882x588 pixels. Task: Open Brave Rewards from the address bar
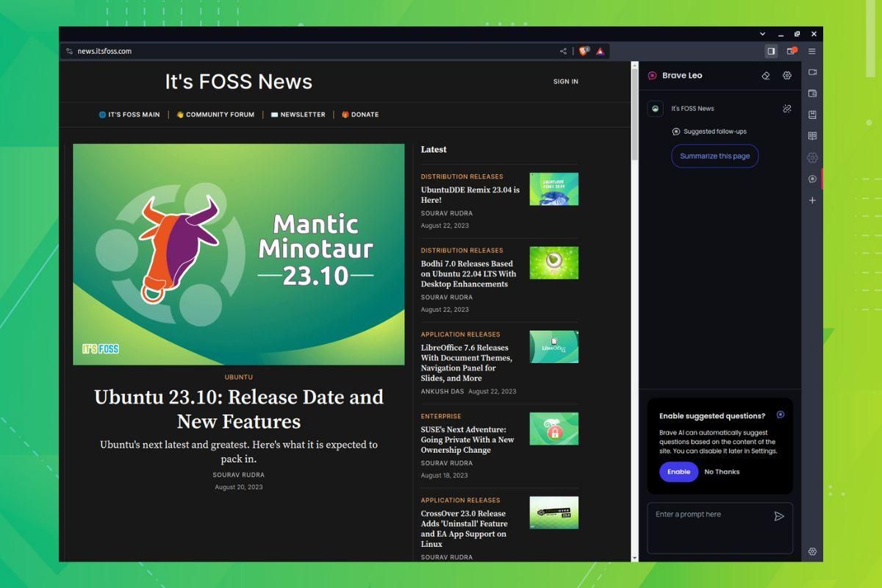click(600, 51)
